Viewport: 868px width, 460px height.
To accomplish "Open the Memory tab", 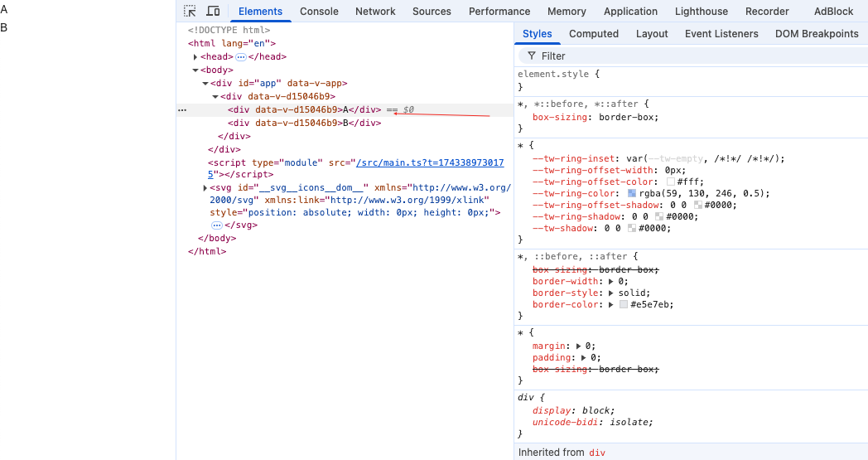I will [567, 11].
